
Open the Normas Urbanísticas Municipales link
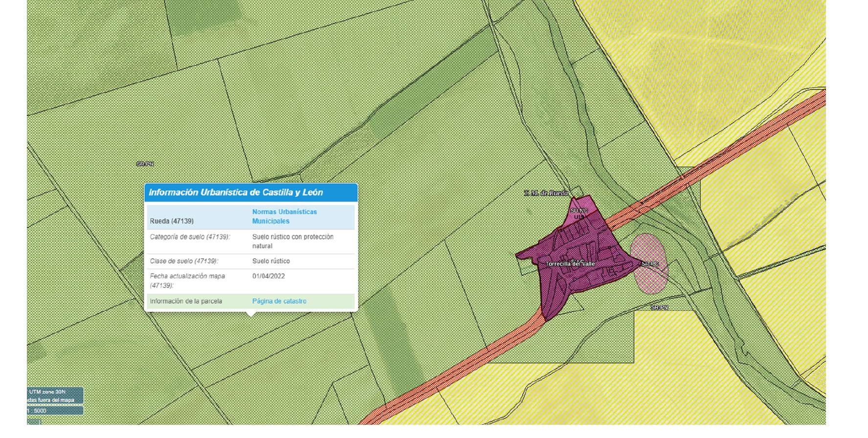point(284,217)
